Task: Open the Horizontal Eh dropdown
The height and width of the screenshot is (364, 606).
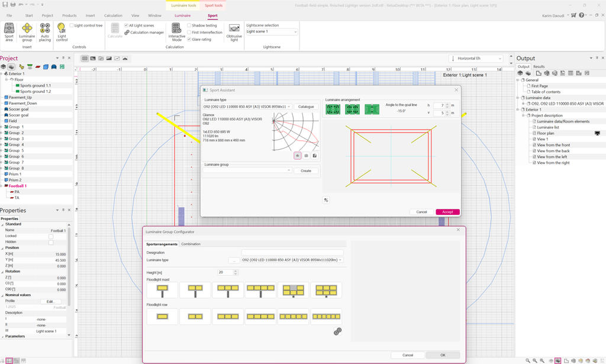Action: coord(476,59)
